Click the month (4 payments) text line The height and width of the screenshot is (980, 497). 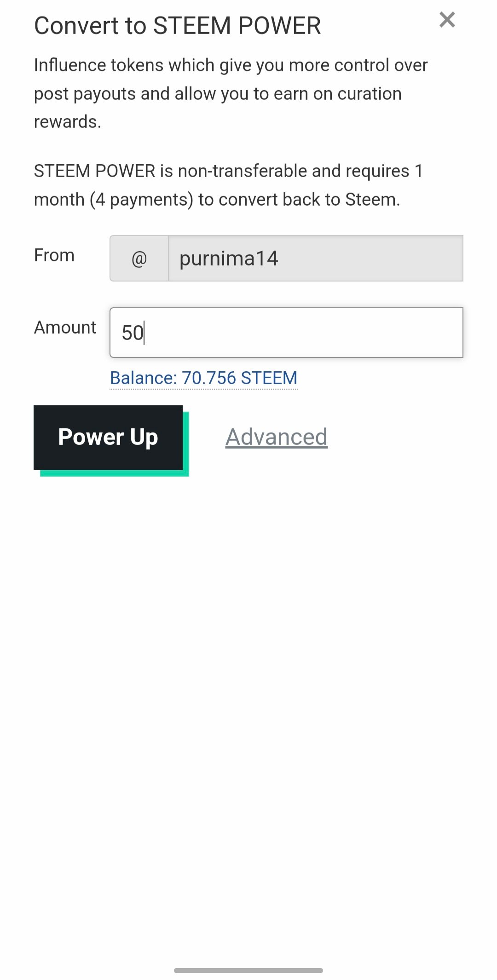(x=217, y=200)
